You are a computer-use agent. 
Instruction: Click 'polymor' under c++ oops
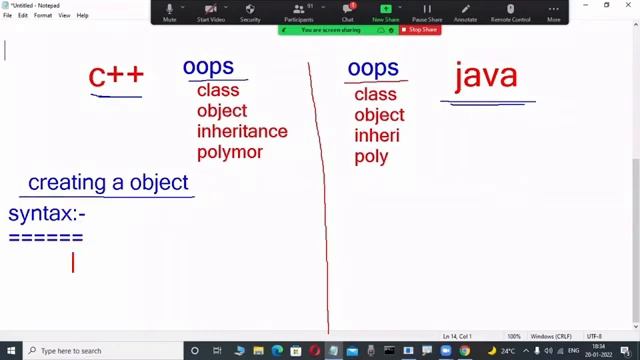(230, 153)
